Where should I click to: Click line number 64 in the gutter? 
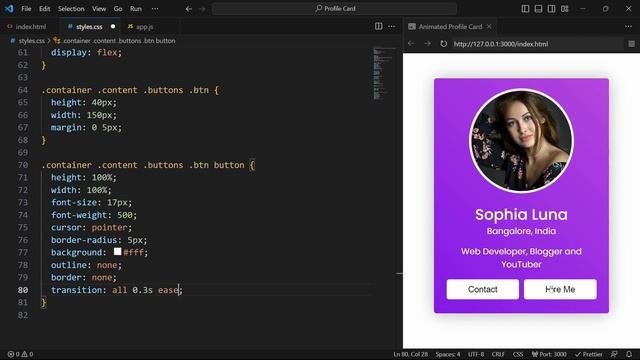pyautogui.click(x=23, y=90)
